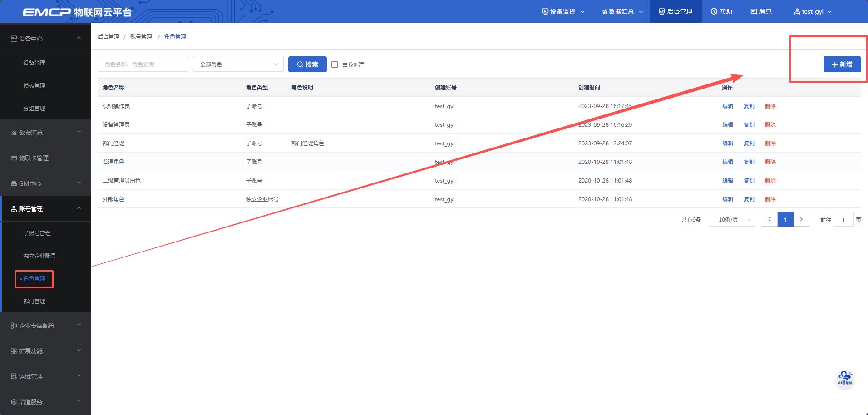Expand the GM中心 sidebar section arrow
868x415 pixels.
point(79,183)
